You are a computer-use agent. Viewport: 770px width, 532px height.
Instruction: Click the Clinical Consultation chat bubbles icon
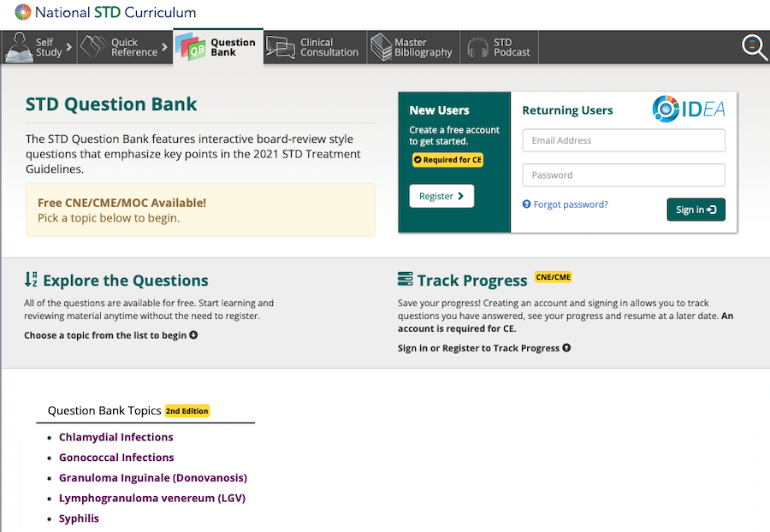click(x=281, y=48)
